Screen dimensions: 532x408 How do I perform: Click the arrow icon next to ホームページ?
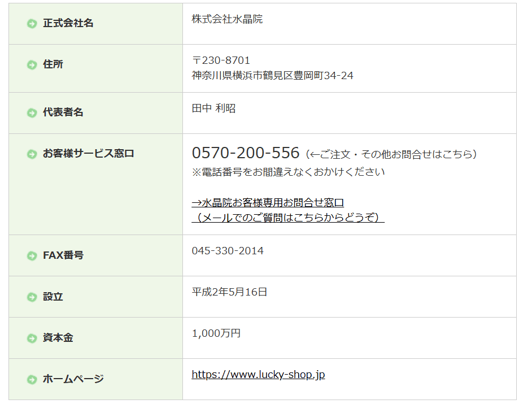32,380
